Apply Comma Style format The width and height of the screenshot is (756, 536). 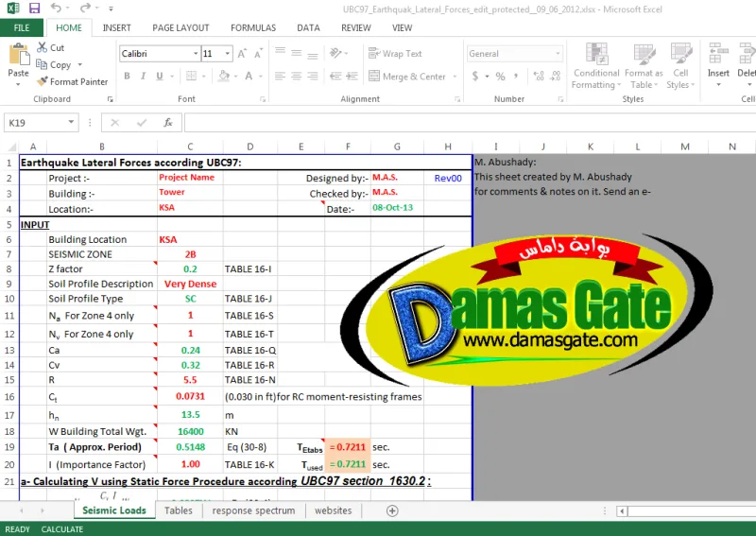pyautogui.click(x=516, y=76)
